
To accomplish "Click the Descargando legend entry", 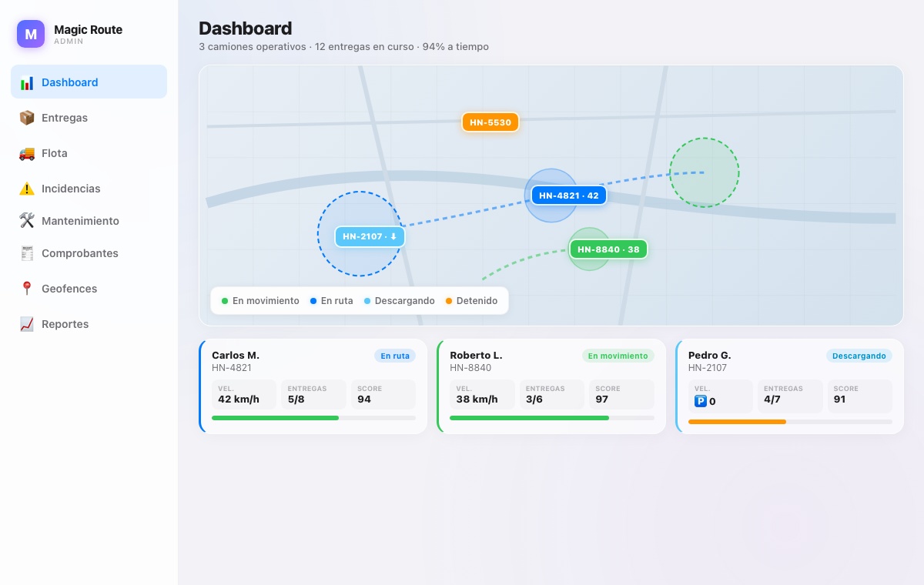I will coord(399,301).
